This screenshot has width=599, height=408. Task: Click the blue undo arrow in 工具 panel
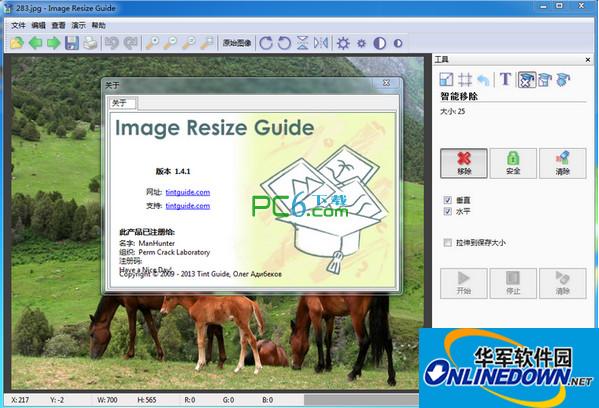[484, 80]
